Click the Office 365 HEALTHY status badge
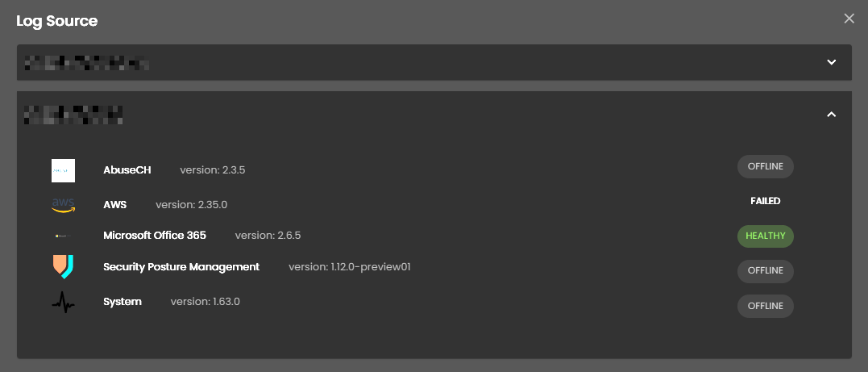Screen dimensions: 868x372 (765, 236)
